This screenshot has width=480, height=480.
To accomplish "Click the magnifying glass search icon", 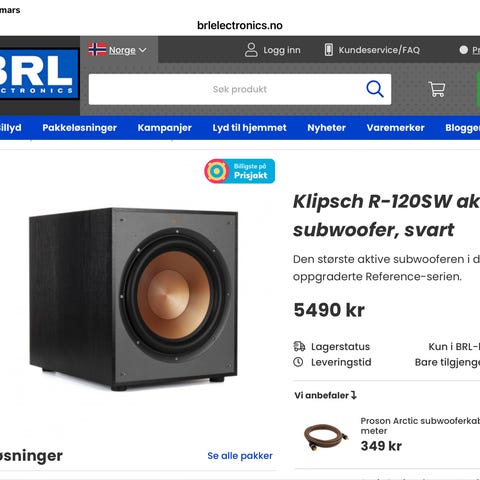I will tap(375, 89).
